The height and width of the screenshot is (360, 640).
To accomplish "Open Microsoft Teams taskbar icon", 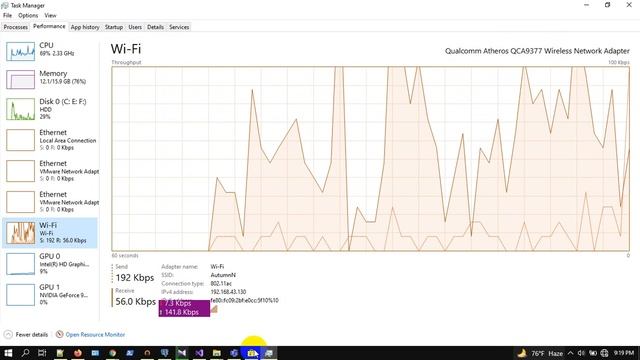I will [234, 353].
